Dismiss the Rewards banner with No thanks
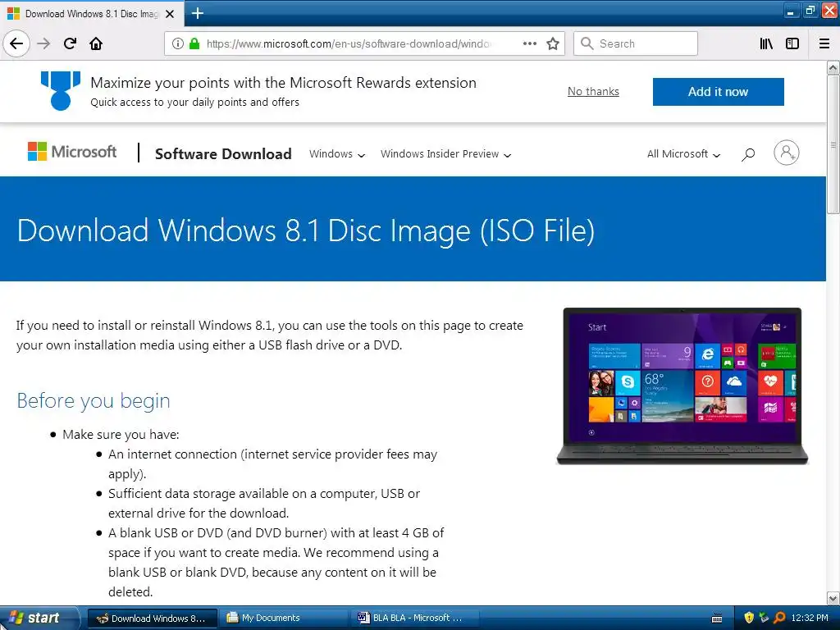840x630 pixels. point(593,92)
